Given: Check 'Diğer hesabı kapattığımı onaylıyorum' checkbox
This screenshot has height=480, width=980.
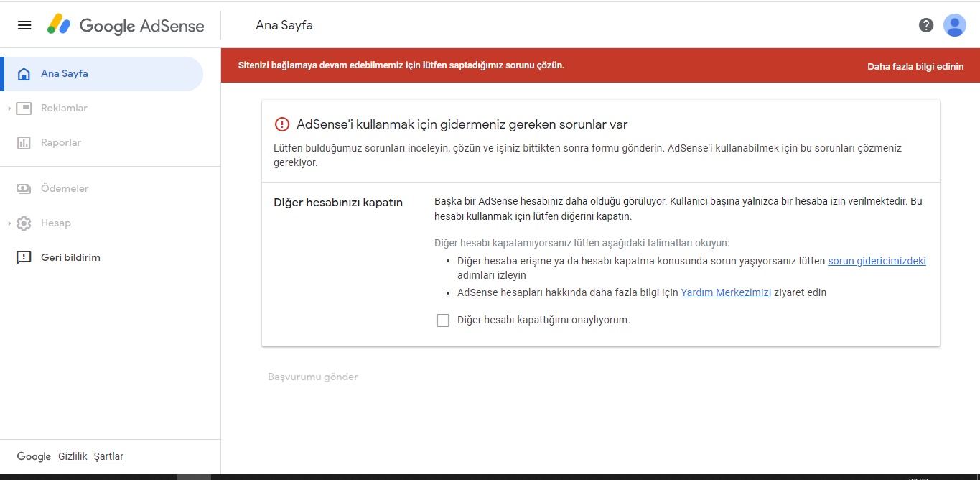Looking at the screenshot, I should (443, 320).
